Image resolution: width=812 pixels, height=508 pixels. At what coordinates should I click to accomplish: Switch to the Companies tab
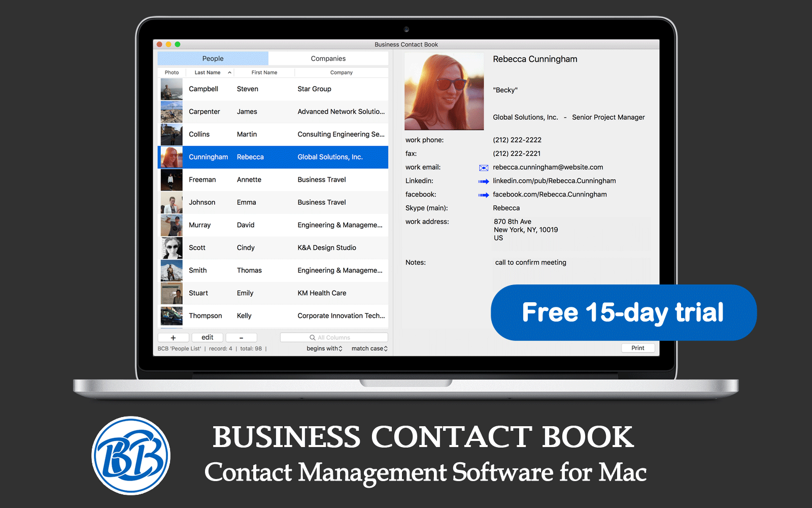[328, 58]
